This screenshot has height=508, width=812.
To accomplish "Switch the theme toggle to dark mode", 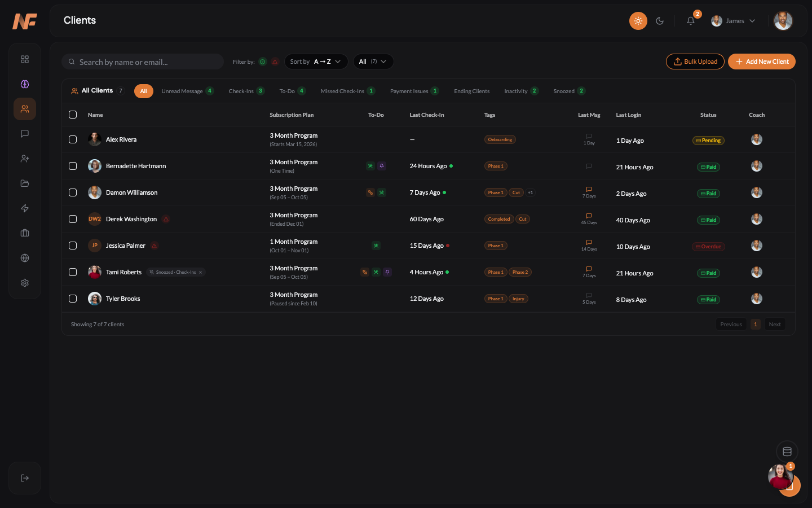I will click(660, 21).
